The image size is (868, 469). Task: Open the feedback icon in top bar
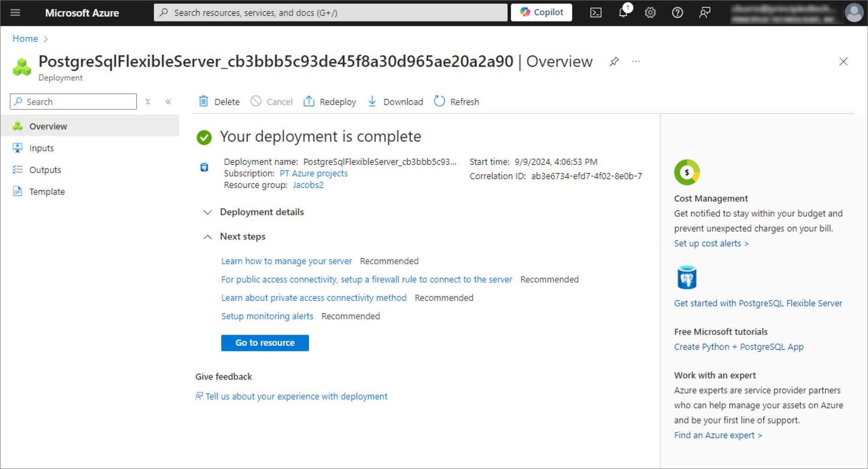pyautogui.click(x=704, y=13)
